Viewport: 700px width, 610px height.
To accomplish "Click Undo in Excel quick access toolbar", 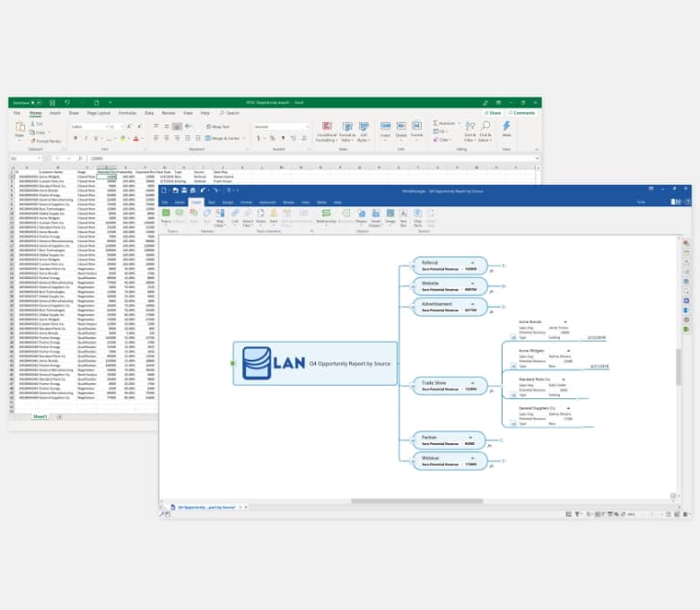I will pos(67,102).
